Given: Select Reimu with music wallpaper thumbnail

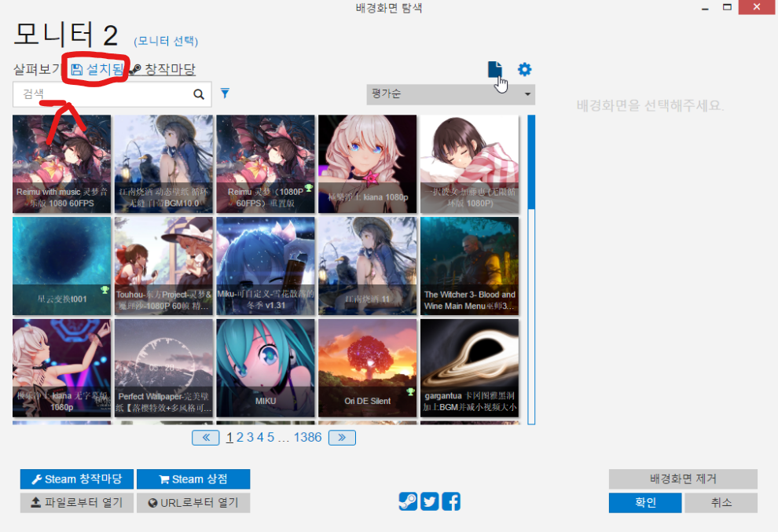Looking at the screenshot, I should [61, 163].
